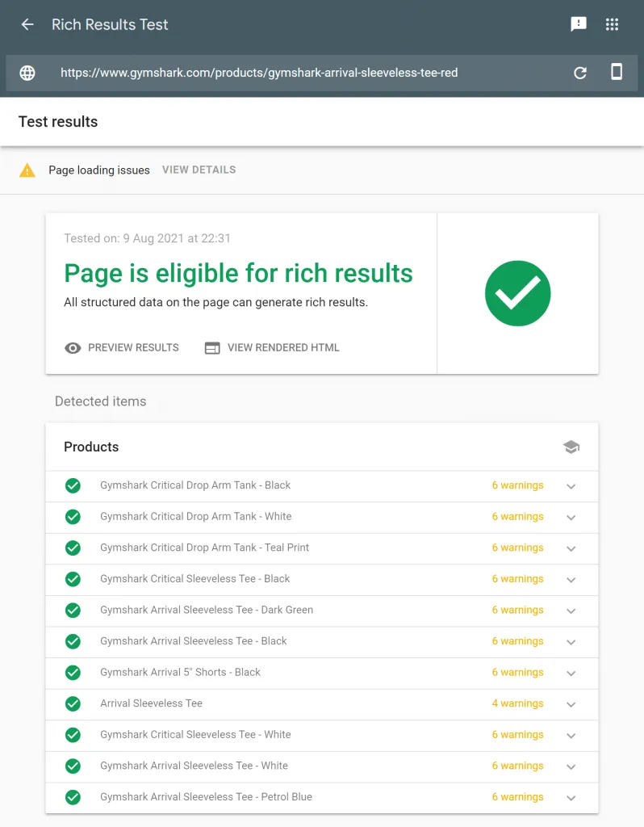Click the structured data stack icon near Products
The width and height of the screenshot is (644, 827).
click(571, 446)
